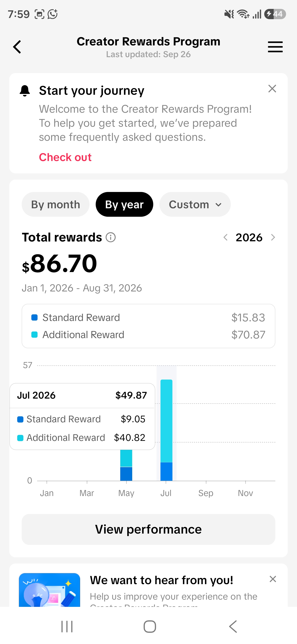The width and height of the screenshot is (297, 644).
Task: Select the Jul bar in rewards chart
Action: pyautogui.click(x=166, y=430)
